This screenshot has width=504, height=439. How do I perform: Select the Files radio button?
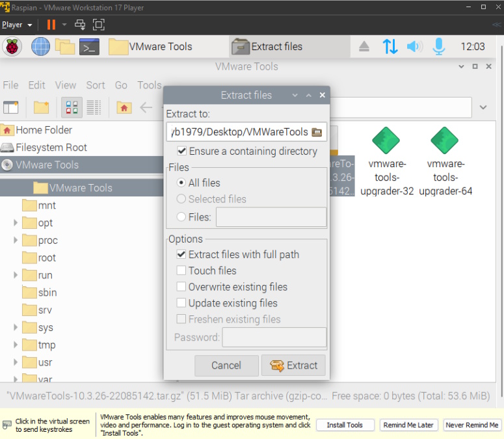pyautogui.click(x=181, y=217)
